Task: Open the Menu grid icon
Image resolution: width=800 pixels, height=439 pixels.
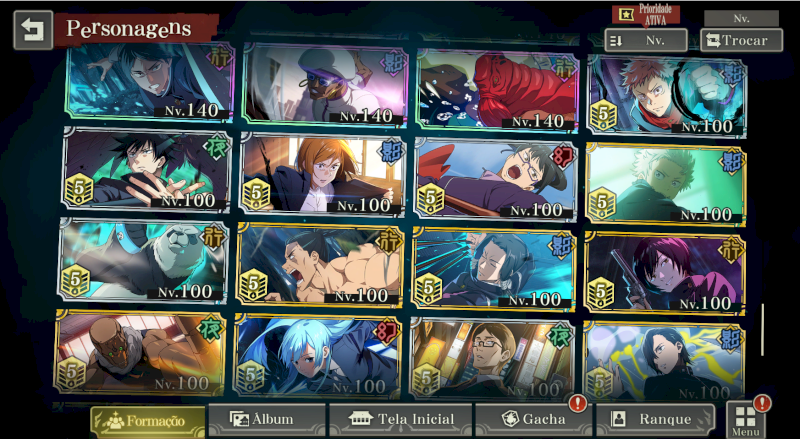Action: (745, 420)
